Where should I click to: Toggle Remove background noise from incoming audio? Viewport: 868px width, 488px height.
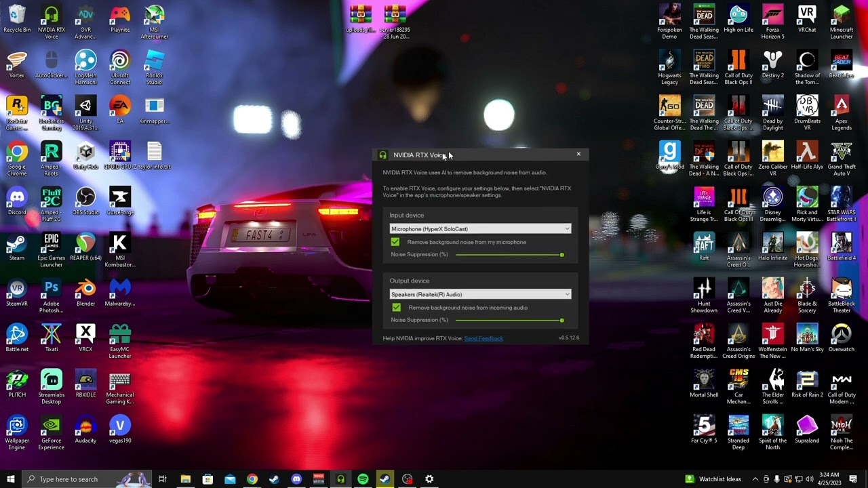[397, 308]
